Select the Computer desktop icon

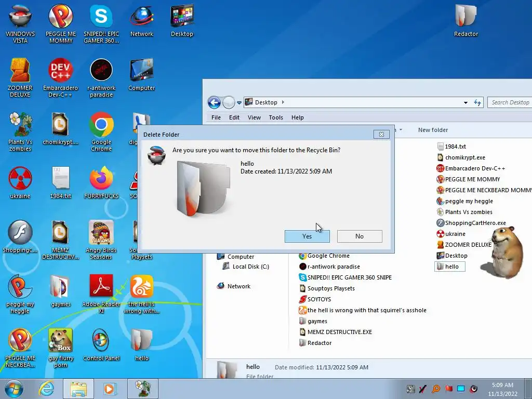(x=141, y=75)
